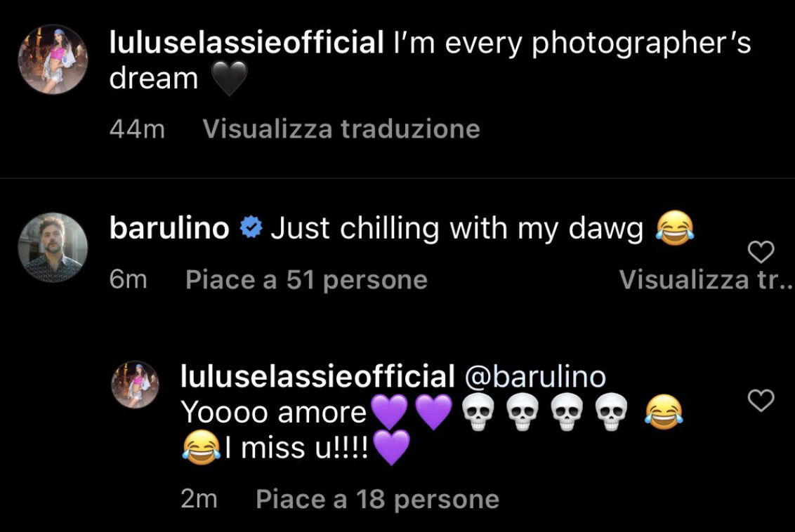Click the laughing emoji in barulino's comment
Image resolution: width=795 pixels, height=532 pixels.
pos(675,229)
